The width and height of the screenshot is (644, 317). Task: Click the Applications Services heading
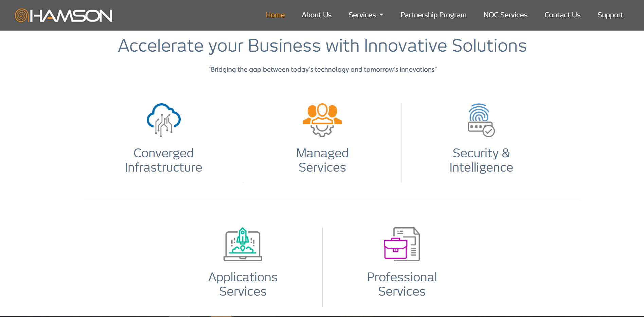point(243,284)
